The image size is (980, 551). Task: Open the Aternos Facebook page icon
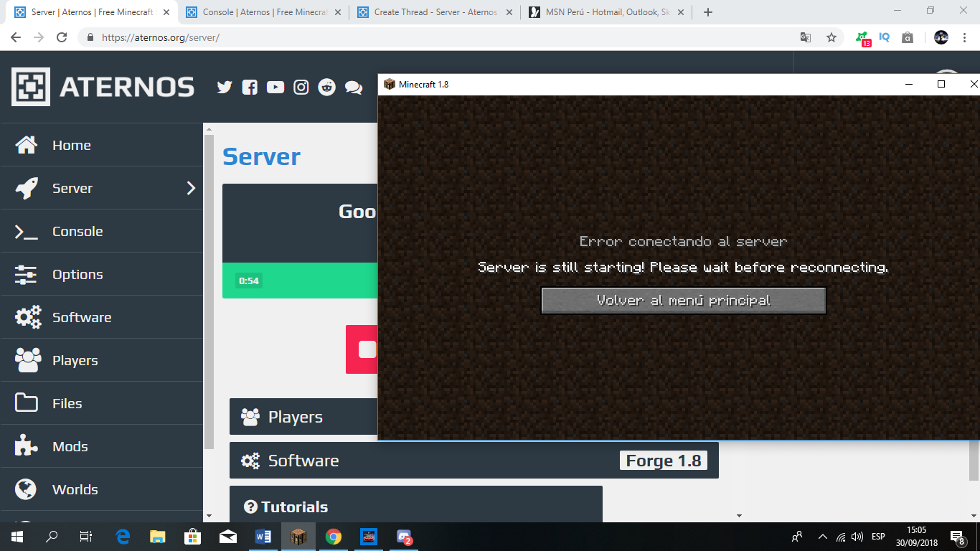point(250,87)
